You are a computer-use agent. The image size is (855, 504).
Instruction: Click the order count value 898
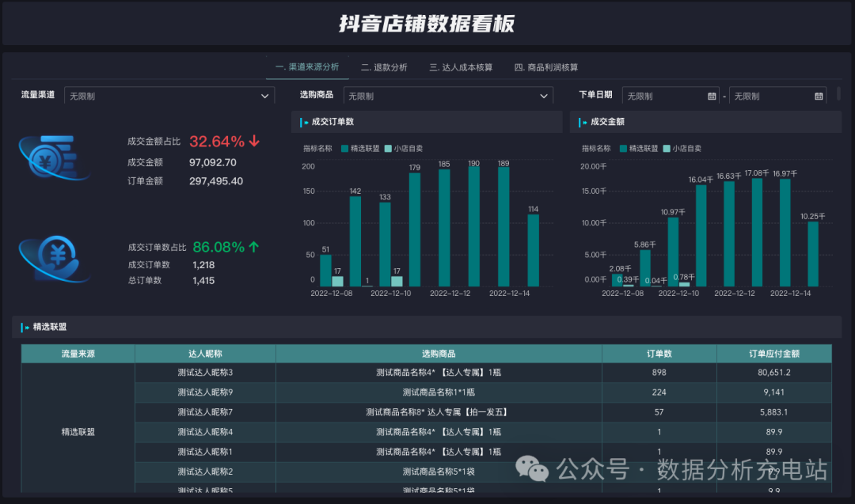tap(659, 373)
